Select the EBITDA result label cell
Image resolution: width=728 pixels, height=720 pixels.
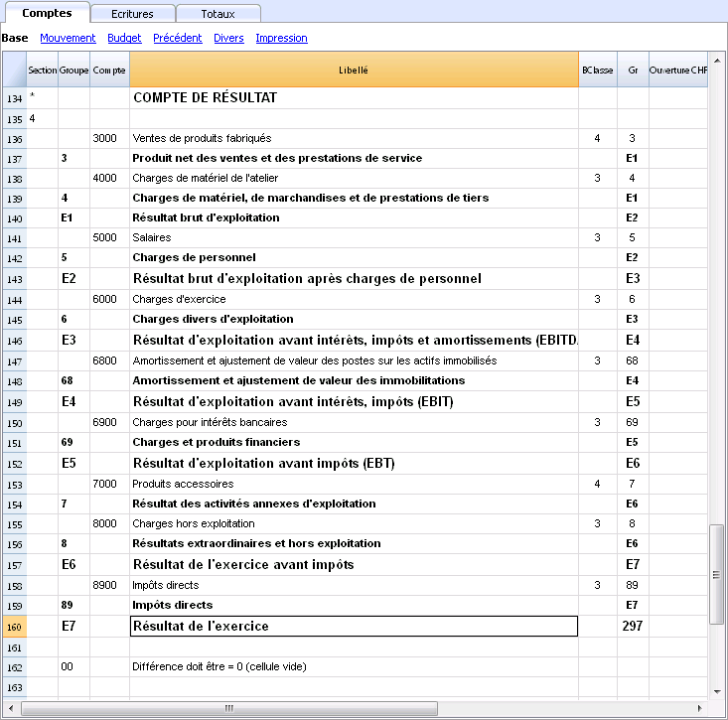coord(354,341)
